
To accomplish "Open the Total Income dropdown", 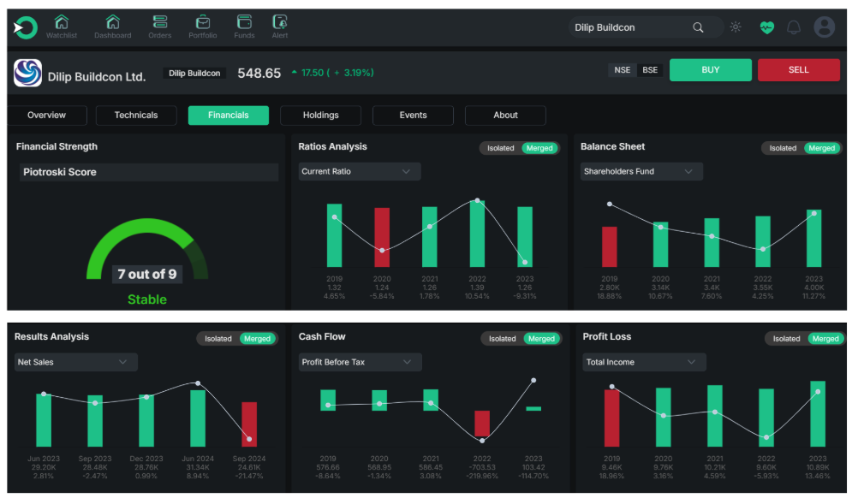I will point(644,363).
